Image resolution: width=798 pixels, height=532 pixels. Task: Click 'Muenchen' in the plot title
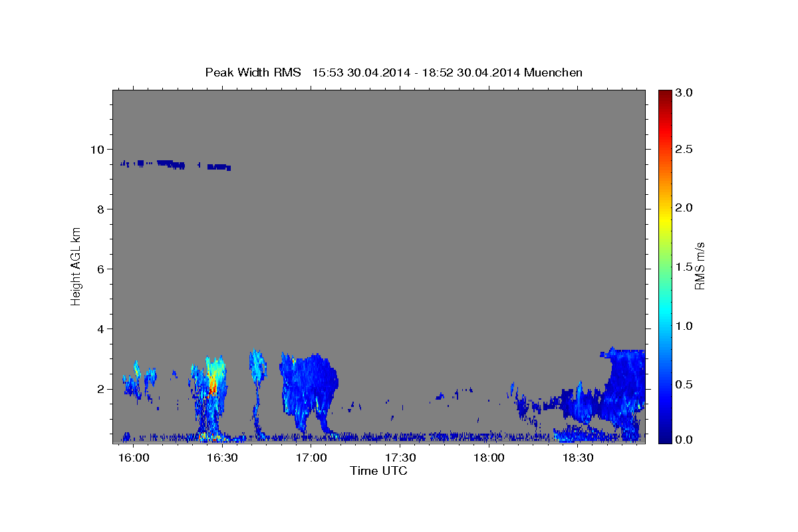point(553,72)
